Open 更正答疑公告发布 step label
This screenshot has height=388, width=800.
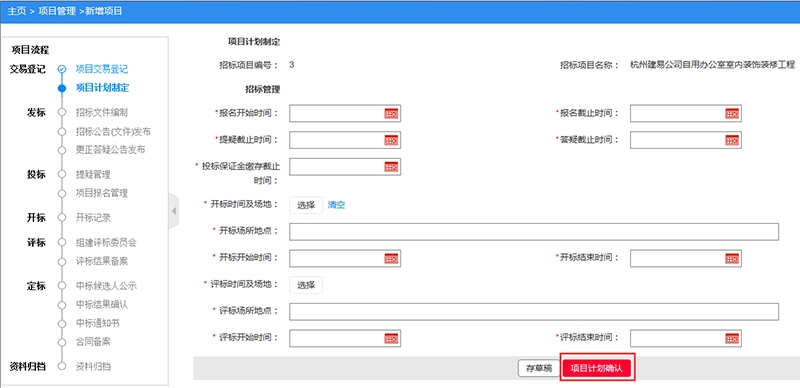tap(110, 150)
